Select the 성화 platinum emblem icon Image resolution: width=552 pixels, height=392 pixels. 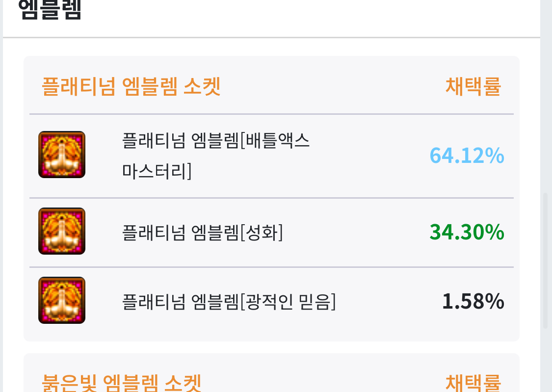tap(62, 231)
